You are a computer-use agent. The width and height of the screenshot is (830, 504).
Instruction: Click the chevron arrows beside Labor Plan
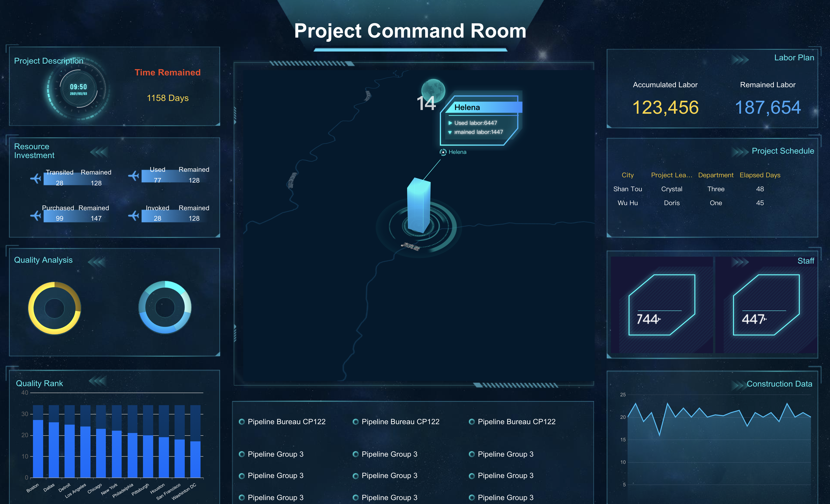[x=740, y=60]
